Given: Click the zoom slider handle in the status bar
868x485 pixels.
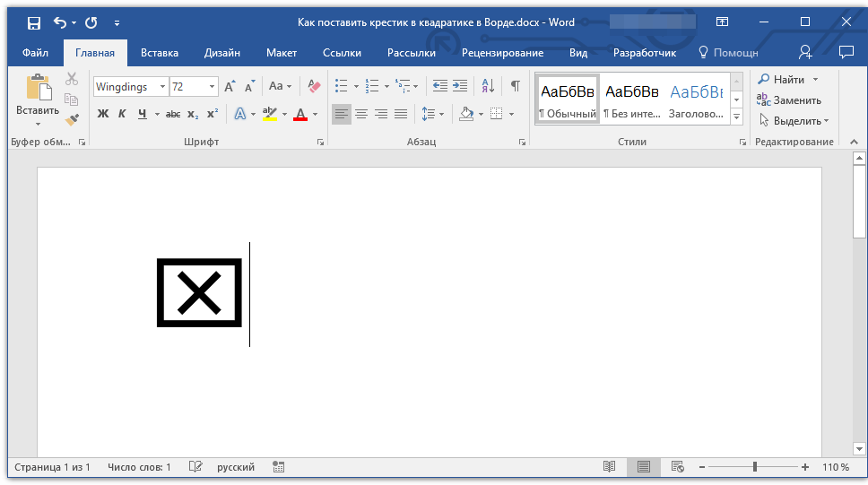Looking at the screenshot, I should tap(755, 467).
